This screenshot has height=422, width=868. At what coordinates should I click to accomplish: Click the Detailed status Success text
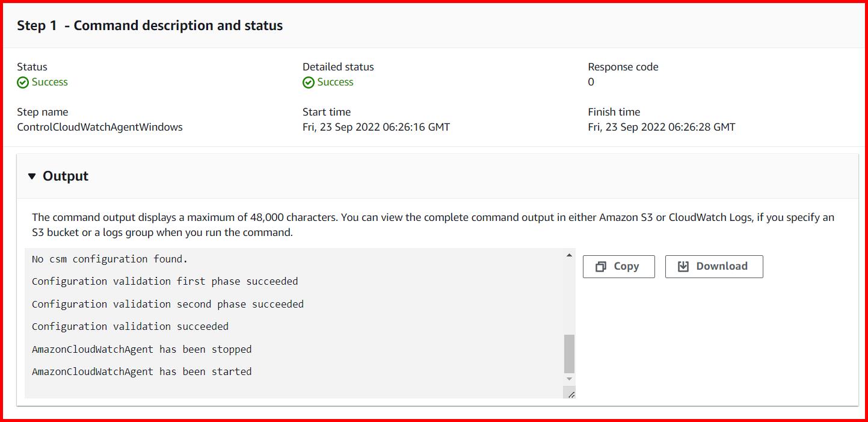point(334,82)
